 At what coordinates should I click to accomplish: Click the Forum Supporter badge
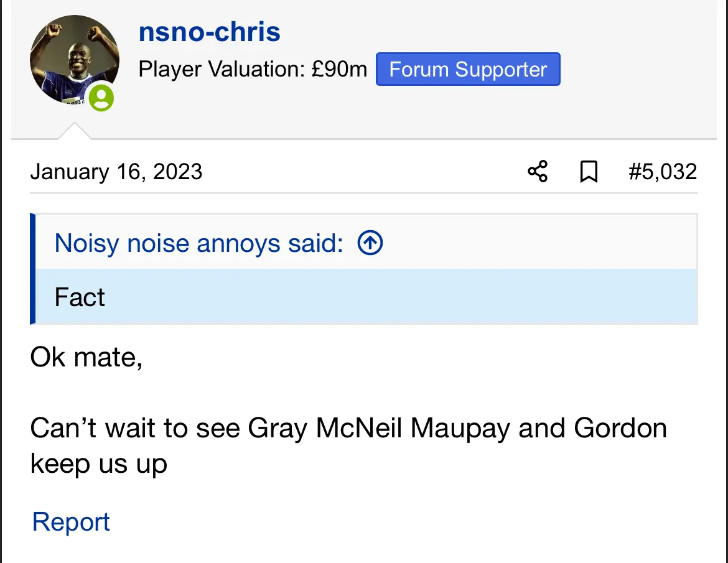468,69
